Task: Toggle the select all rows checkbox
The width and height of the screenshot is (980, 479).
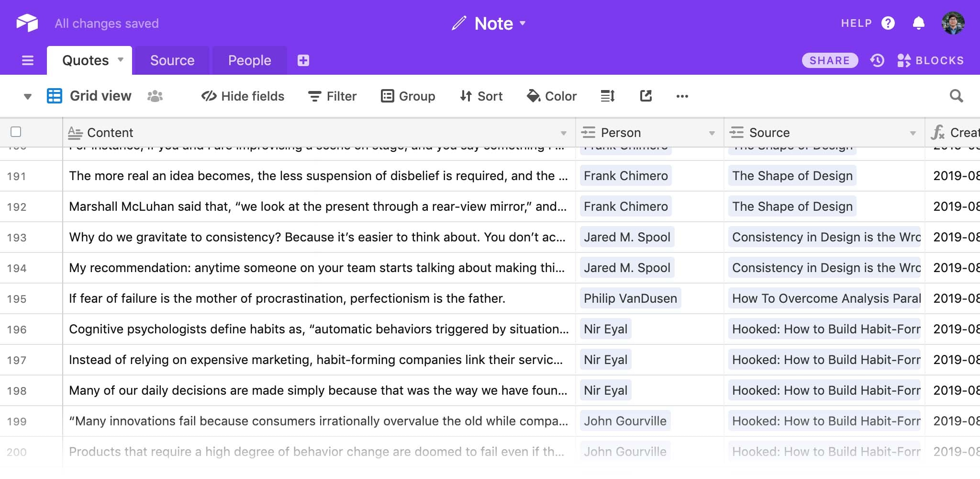Action: 16,132
